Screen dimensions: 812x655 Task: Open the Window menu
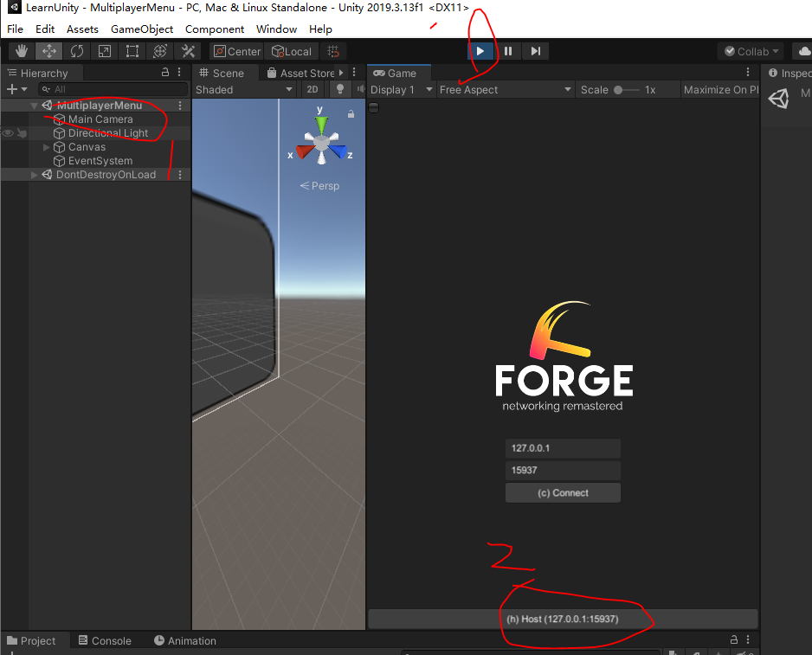[x=276, y=29]
